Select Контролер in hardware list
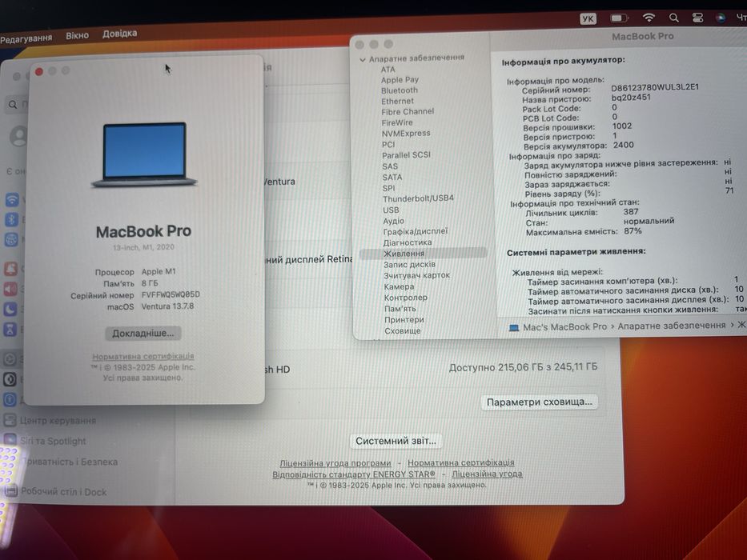 [406, 298]
